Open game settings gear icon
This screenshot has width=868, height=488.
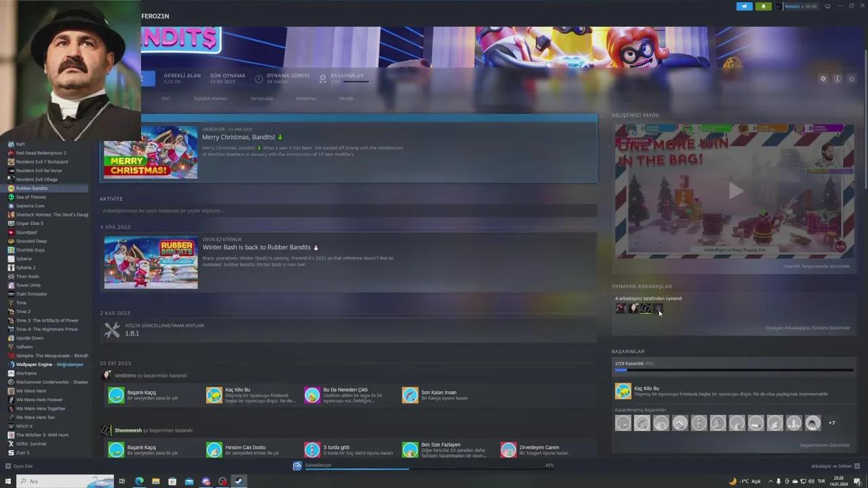point(823,79)
